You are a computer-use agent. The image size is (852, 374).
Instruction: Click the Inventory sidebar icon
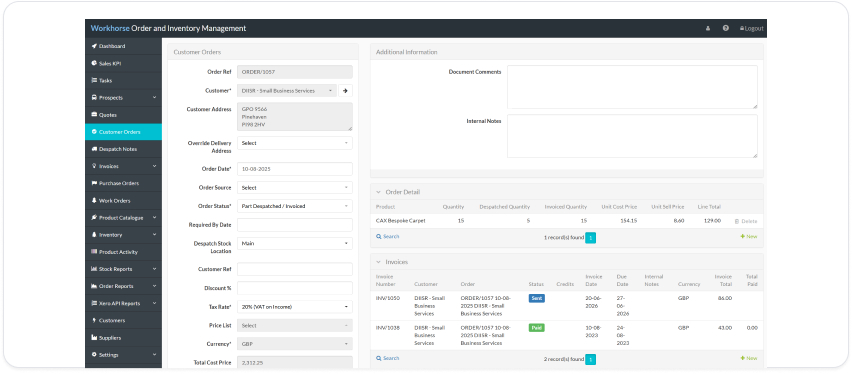[x=94, y=235]
